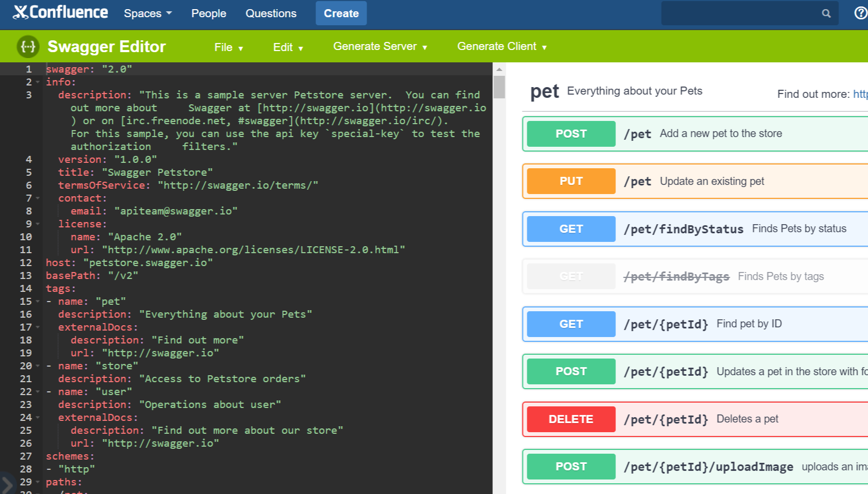
Task: Click scrollbar up arrow in editor
Action: [x=499, y=69]
